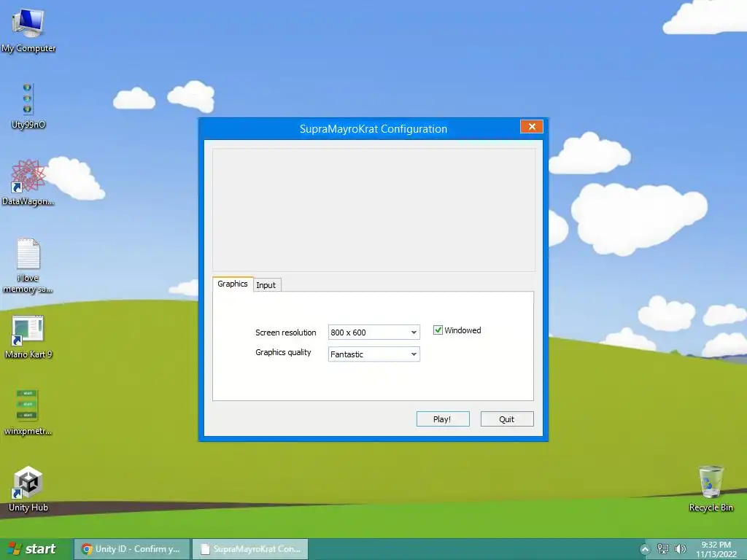This screenshot has height=560, width=747.
Task: Select the Graphics tab
Action: click(x=233, y=284)
